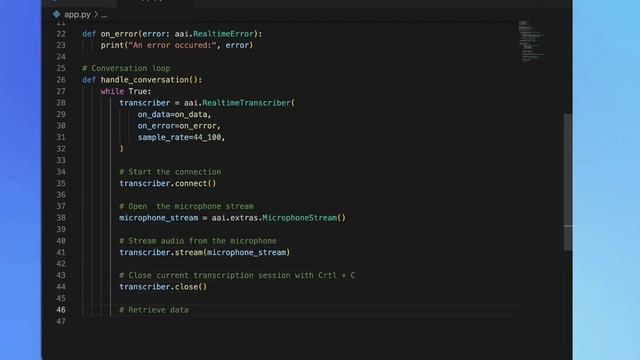This screenshot has height=360, width=640.
Task: Click 'transcriber.stream(microphone_stream)' call
Action: click(x=204, y=252)
